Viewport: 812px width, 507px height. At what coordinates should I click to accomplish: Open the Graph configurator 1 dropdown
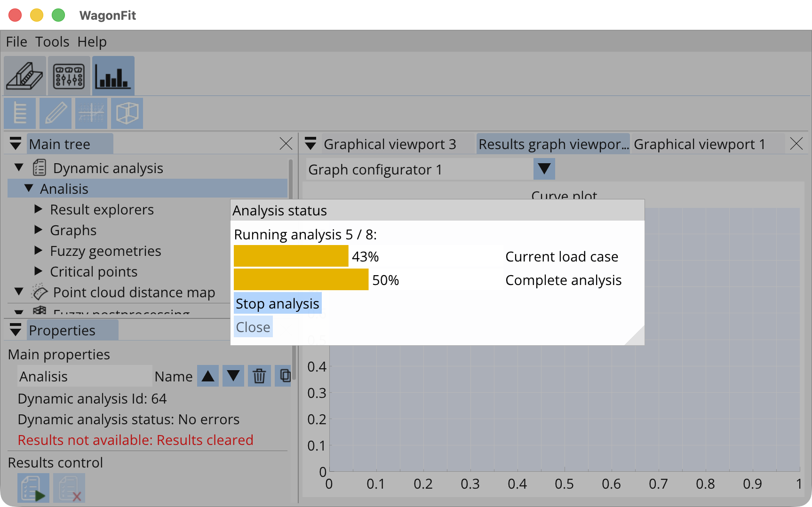click(543, 169)
